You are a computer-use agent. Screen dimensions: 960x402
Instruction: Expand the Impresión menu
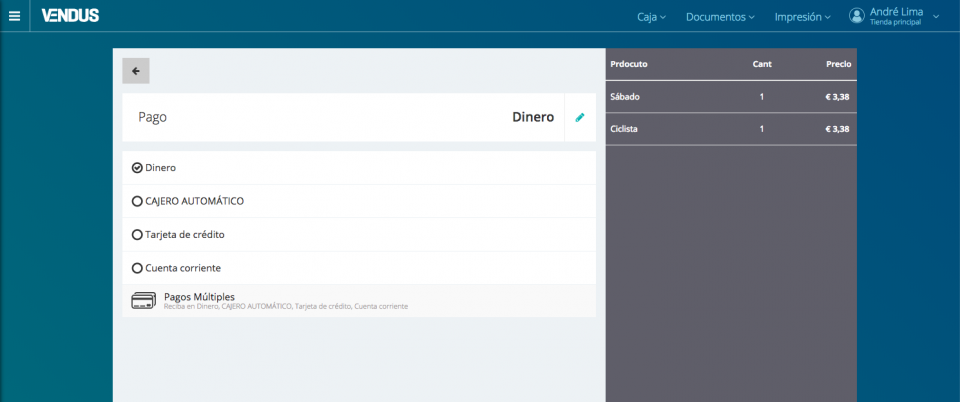click(x=802, y=17)
